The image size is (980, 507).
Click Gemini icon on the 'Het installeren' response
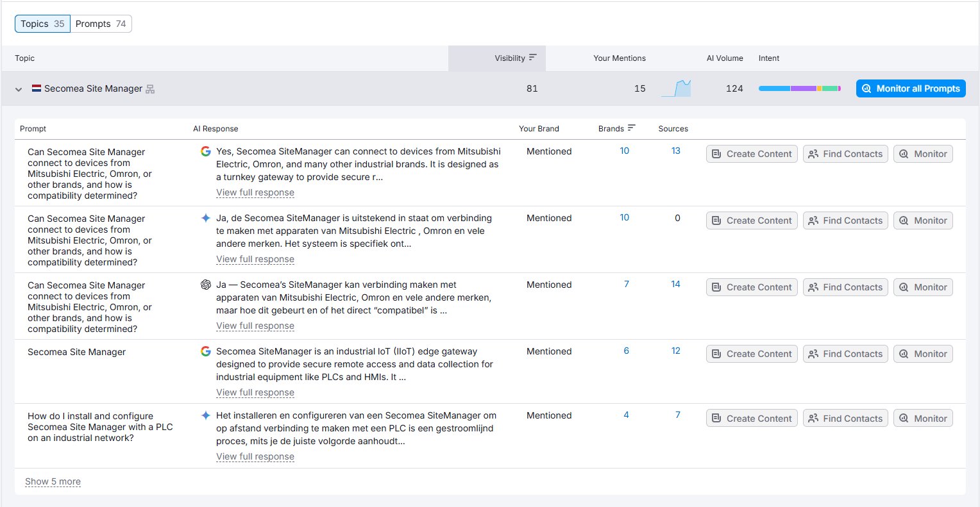pyautogui.click(x=205, y=415)
